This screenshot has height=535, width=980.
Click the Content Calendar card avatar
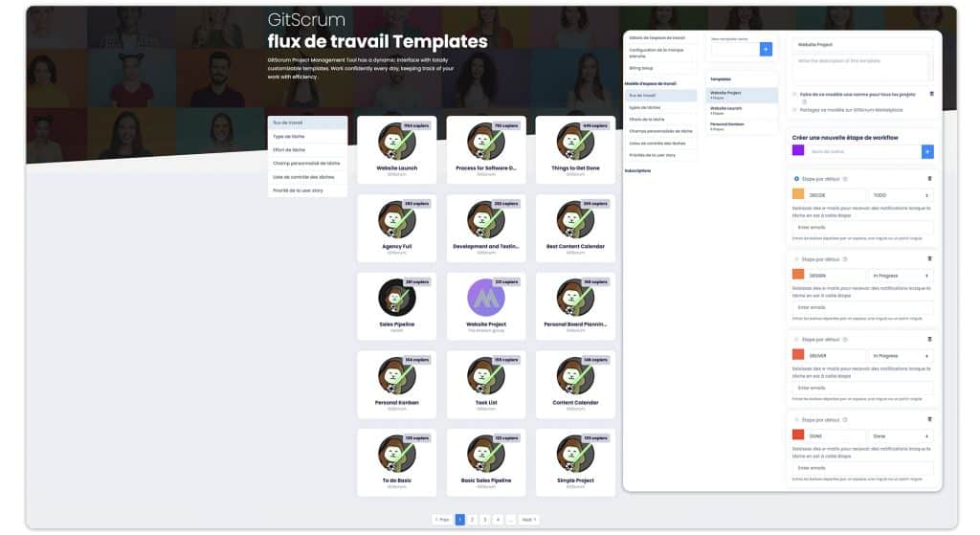[x=575, y=375]
